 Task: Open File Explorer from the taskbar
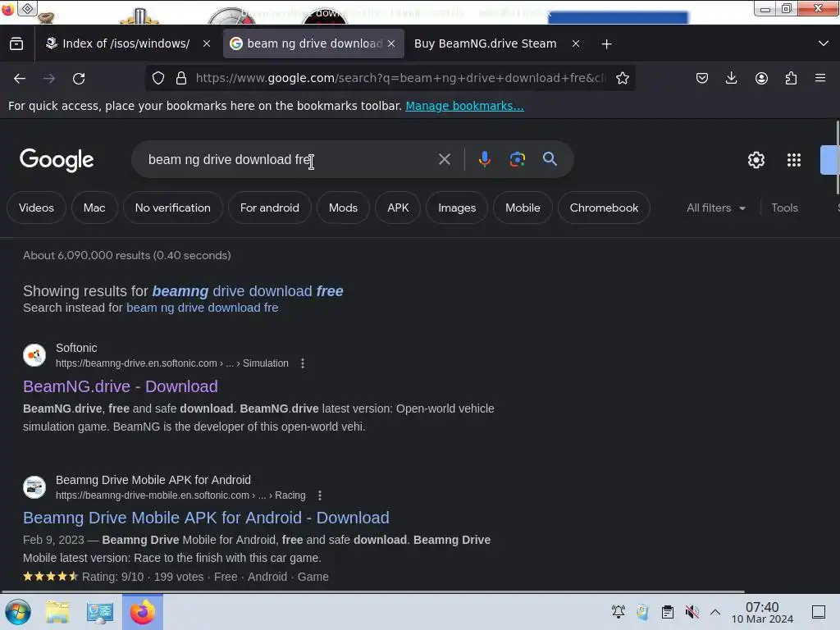point(57,612)
